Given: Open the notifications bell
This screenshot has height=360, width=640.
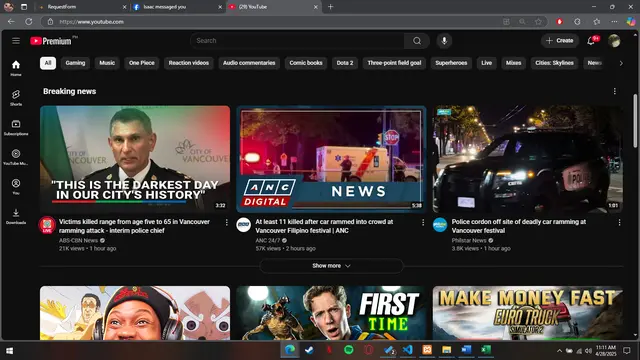Looking at the screenshot, I should click(x=591, y=41).
